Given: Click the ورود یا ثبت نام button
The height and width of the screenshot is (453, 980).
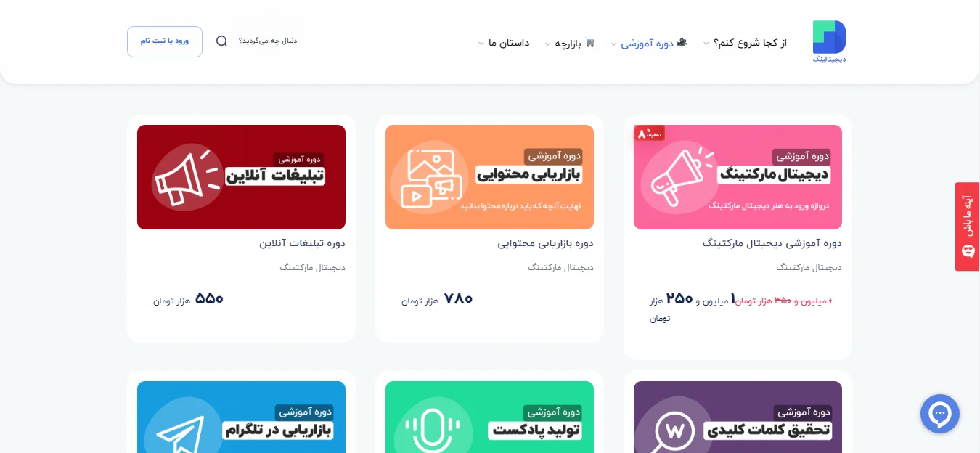Looking at the screenshot, I should 165,41.
